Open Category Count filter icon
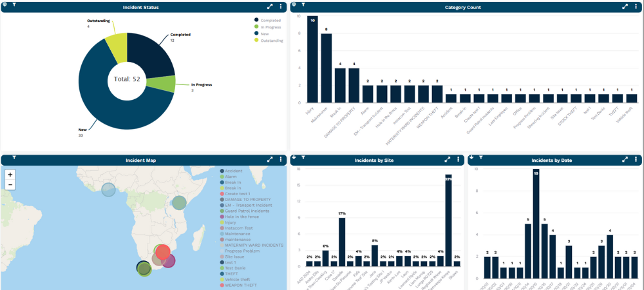 [x=302, y=5]
